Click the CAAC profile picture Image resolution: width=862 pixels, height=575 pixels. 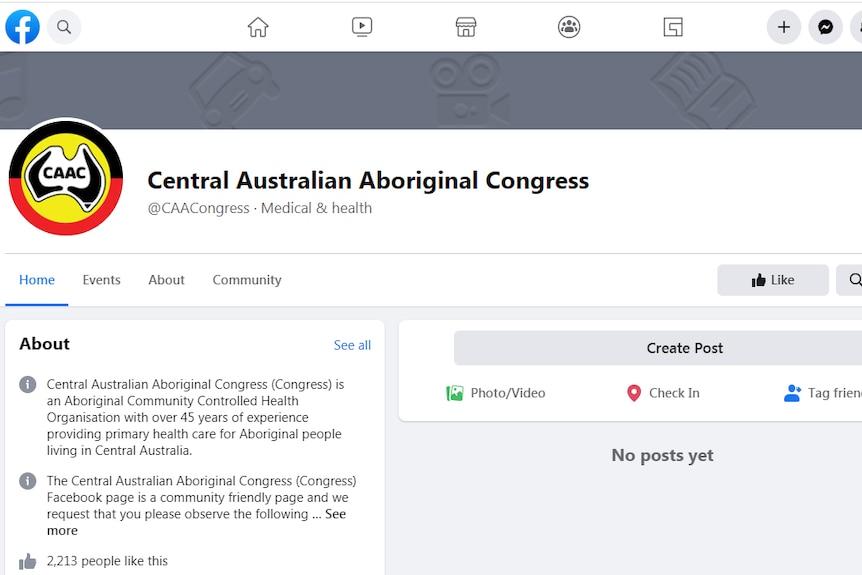point(66,178)
